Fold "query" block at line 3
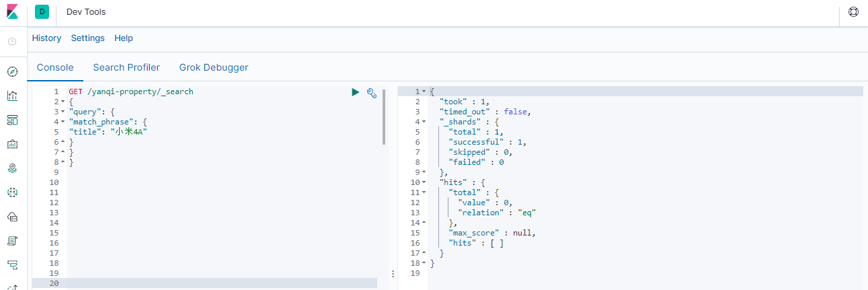The image size is (868, 290). point(63,112)
